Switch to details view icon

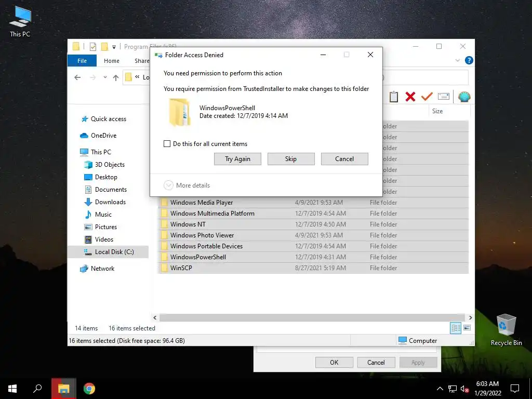tap(456, 328)
